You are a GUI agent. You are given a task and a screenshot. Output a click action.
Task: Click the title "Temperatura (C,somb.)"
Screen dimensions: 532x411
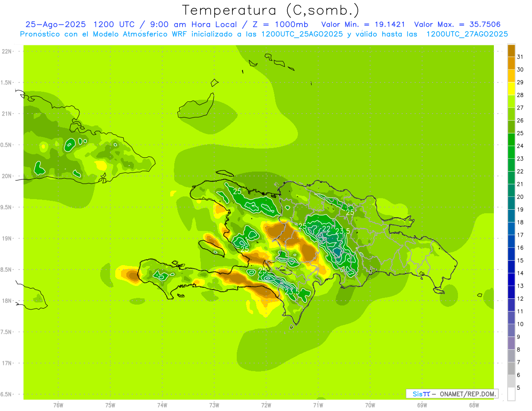271,10
